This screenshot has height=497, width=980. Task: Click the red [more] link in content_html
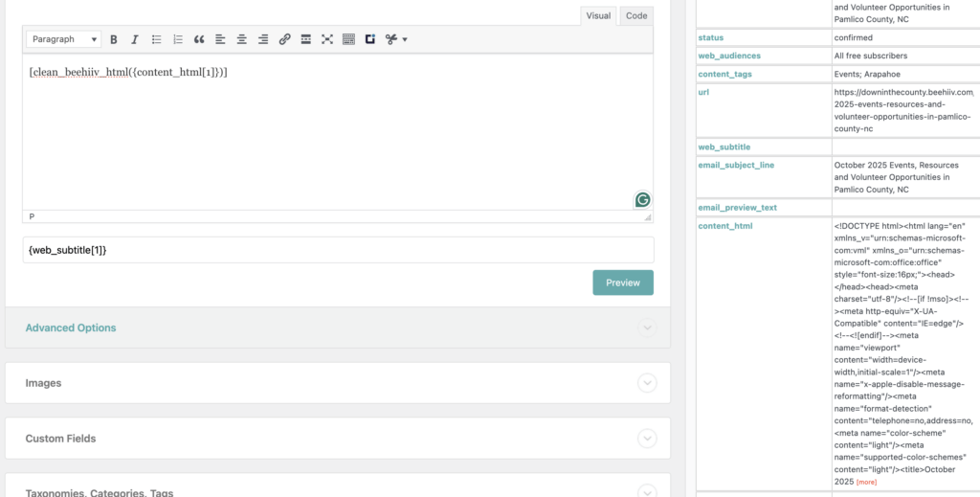(x=867, y=482)
